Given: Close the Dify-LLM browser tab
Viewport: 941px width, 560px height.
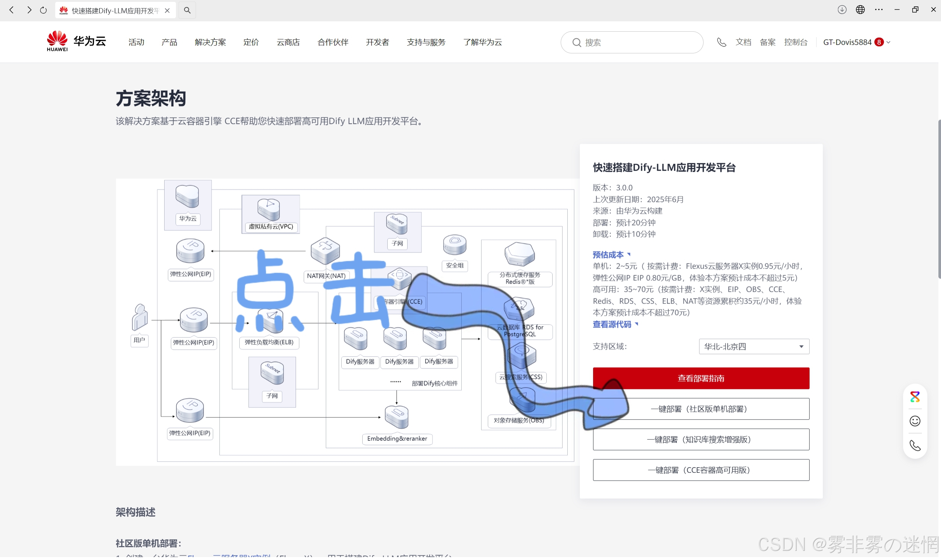Looking at the screenshot, I should coord(167,11).
